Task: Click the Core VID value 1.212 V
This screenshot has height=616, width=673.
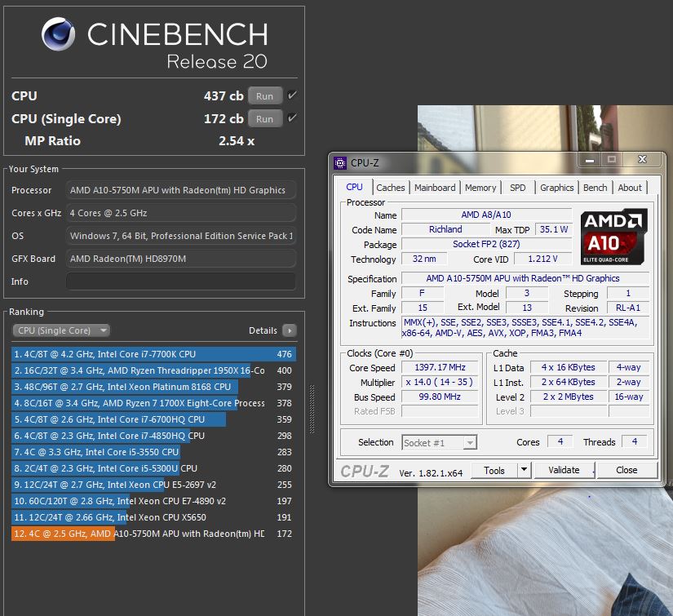Action: [x=542, y=259]
